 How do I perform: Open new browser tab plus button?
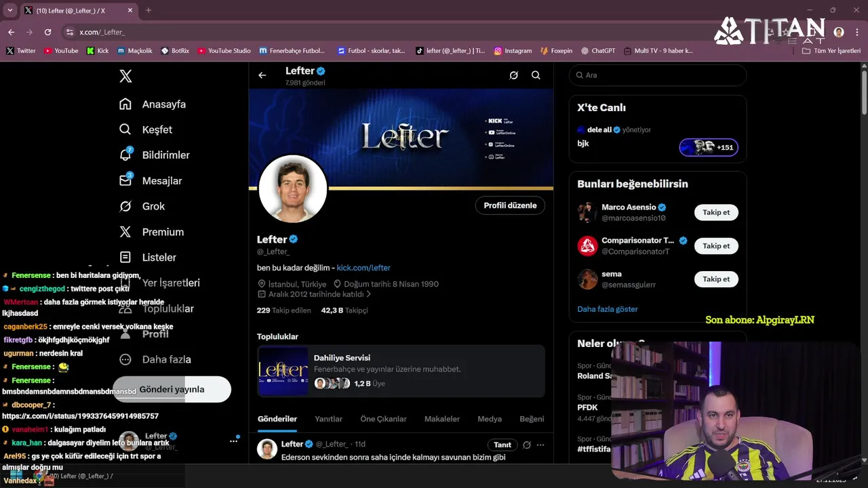pyautogui.click(x=149, y=10)
